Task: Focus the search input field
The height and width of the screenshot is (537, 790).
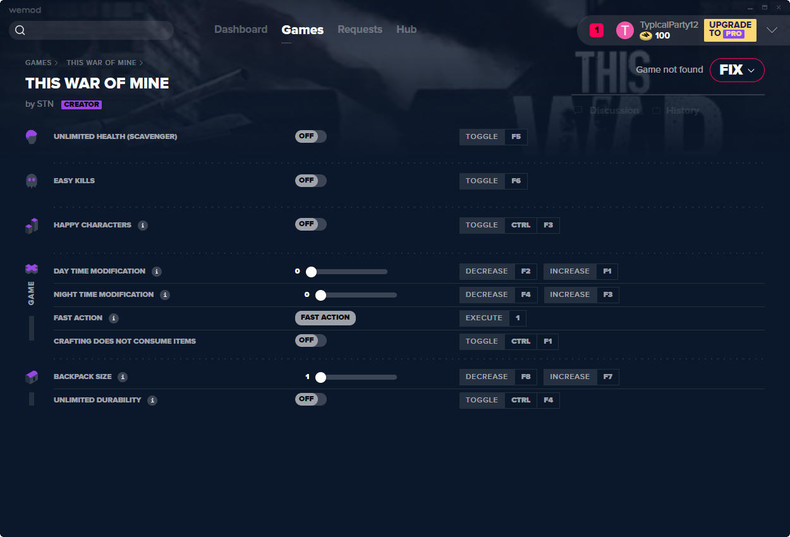Action: (91, 30)
